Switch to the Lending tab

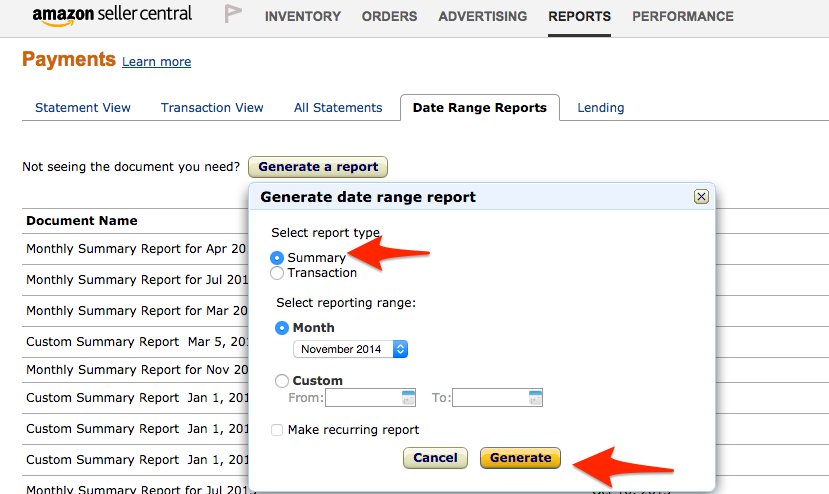pyautogui.click(x=601, y=108)
